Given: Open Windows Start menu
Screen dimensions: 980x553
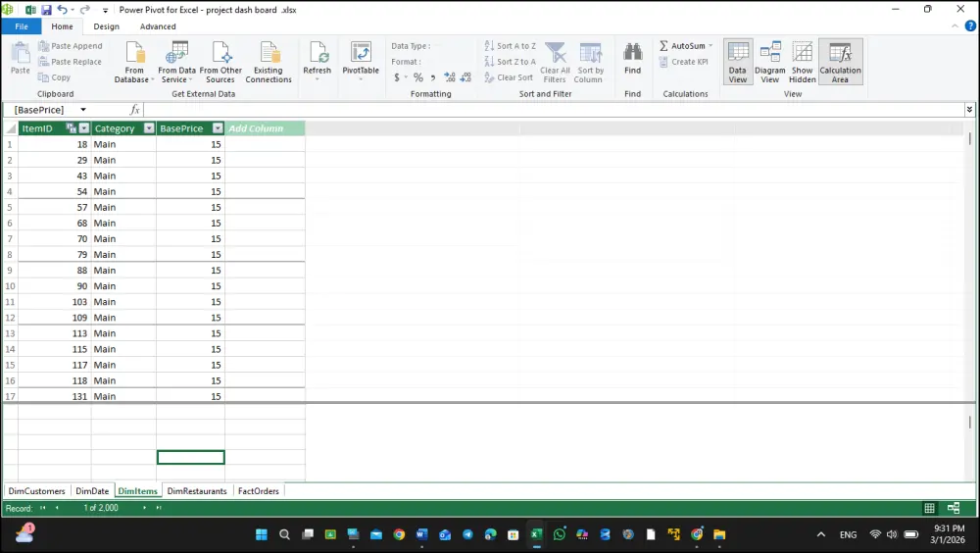Looking at the screenshot, I should pos(262,534).
